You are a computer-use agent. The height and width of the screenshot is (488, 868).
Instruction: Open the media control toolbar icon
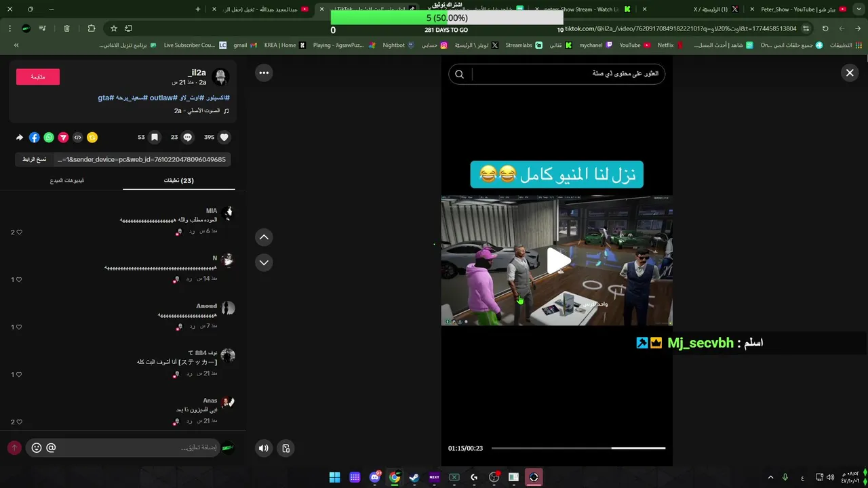point(43,28)
